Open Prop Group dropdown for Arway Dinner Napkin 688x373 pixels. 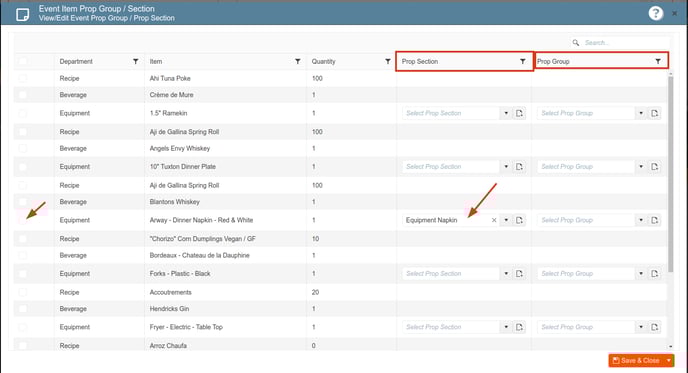point(641,220)
